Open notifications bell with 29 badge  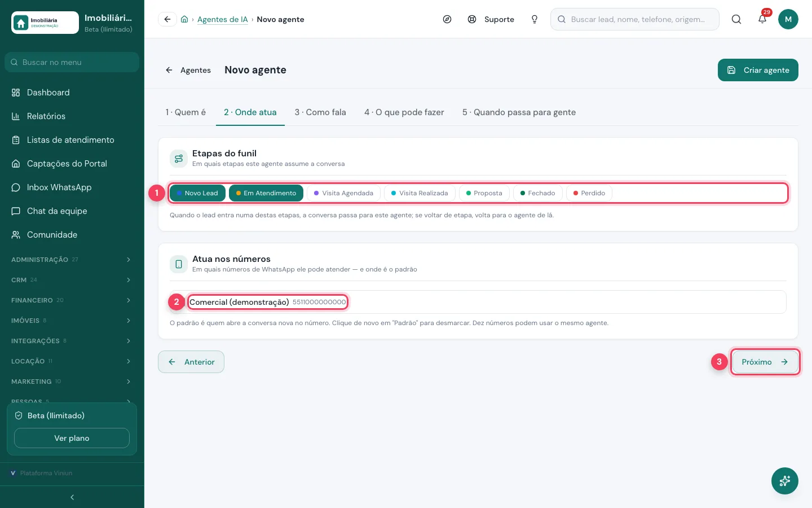(x=762, y=19)
